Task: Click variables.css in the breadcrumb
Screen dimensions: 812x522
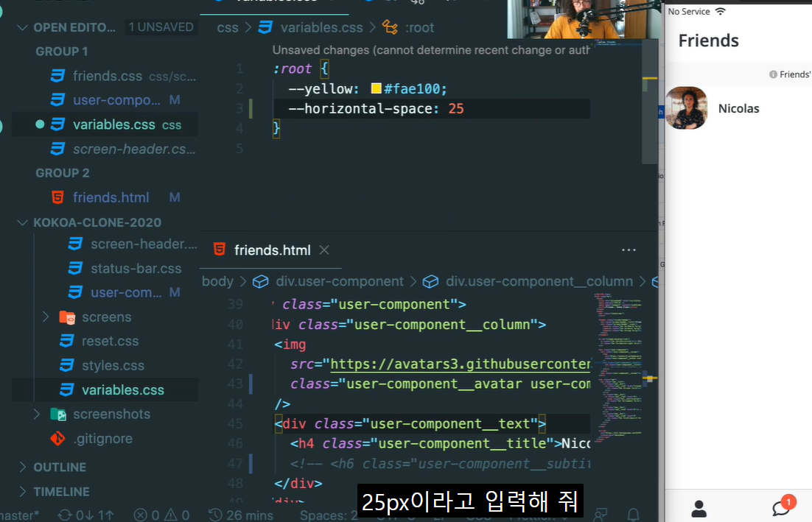Action: (321, 27)
